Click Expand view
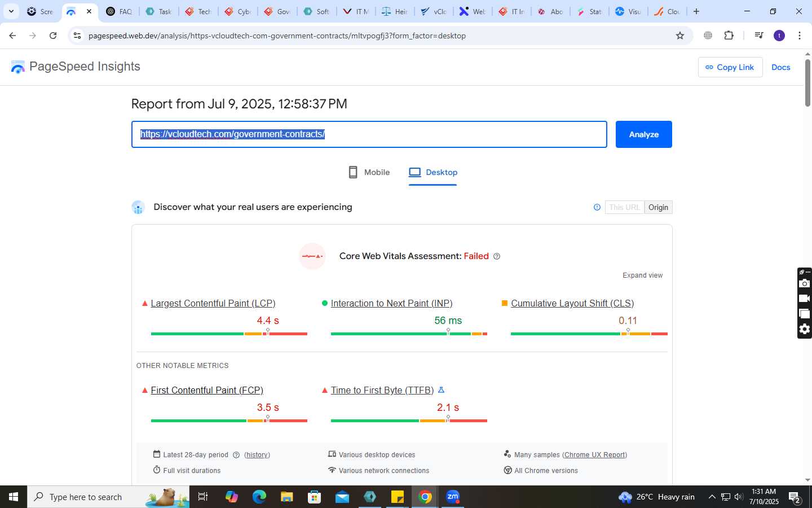 click(x=642, y=275)
